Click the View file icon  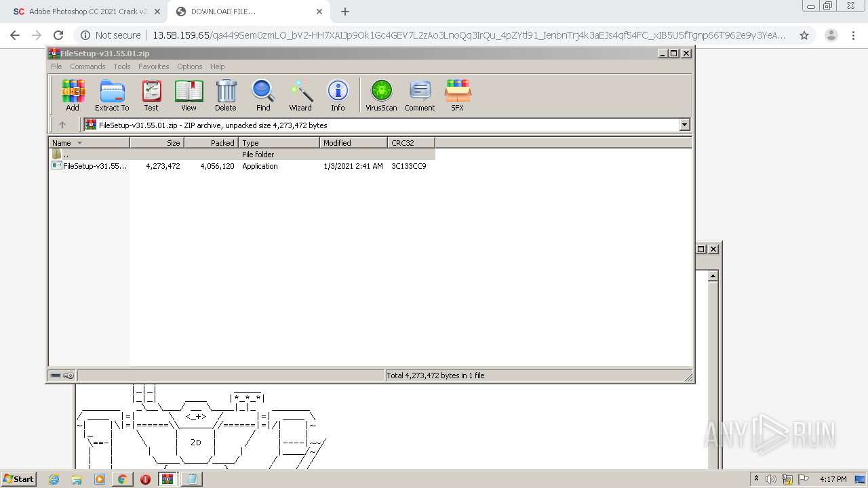189,95
